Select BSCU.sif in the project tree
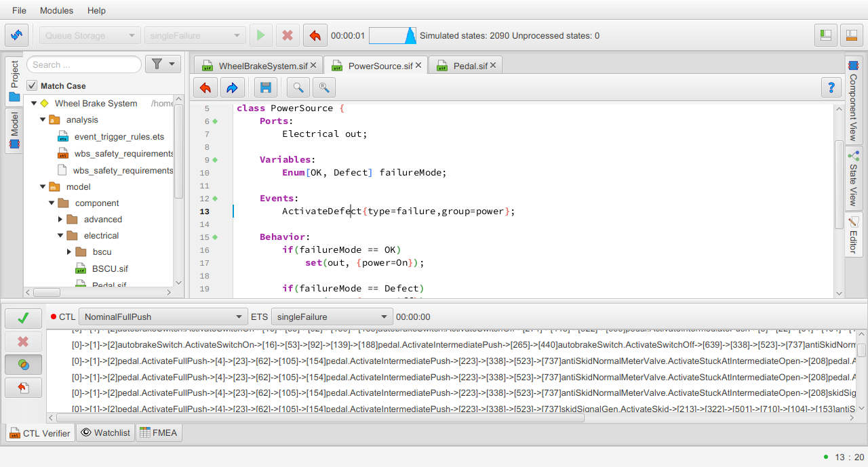This screenshot has height=467, width=868. pos(110,268)
